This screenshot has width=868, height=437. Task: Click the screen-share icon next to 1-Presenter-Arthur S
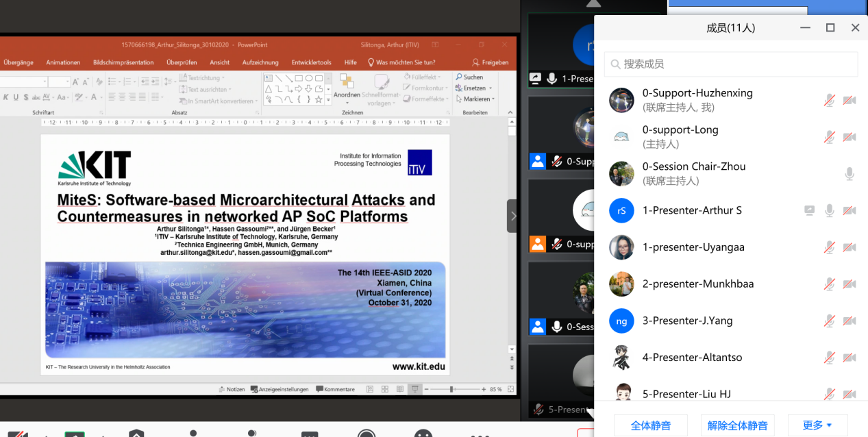pos(809,211)
